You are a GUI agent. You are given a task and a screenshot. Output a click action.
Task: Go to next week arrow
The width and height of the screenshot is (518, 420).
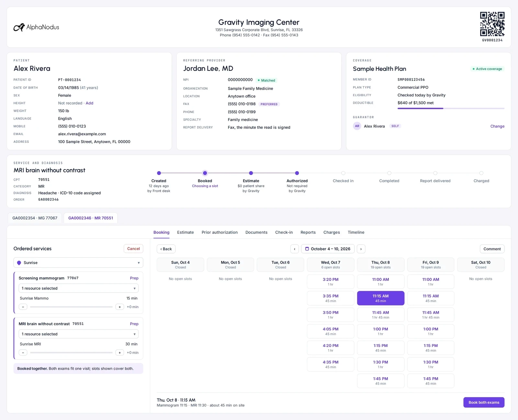361,249
